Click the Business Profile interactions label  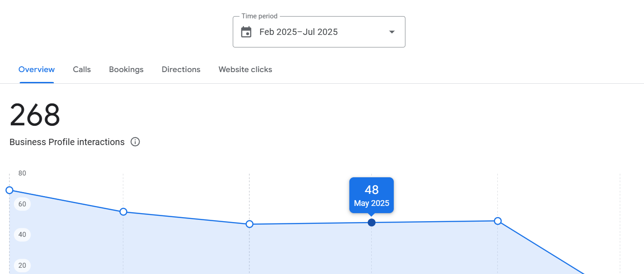pos(67,142)
